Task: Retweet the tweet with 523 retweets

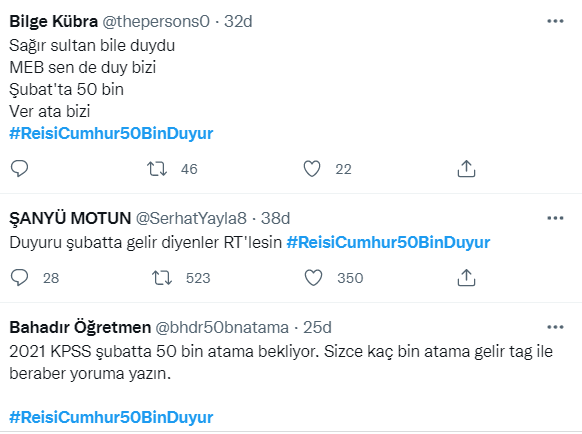Action: pos(162,278)
